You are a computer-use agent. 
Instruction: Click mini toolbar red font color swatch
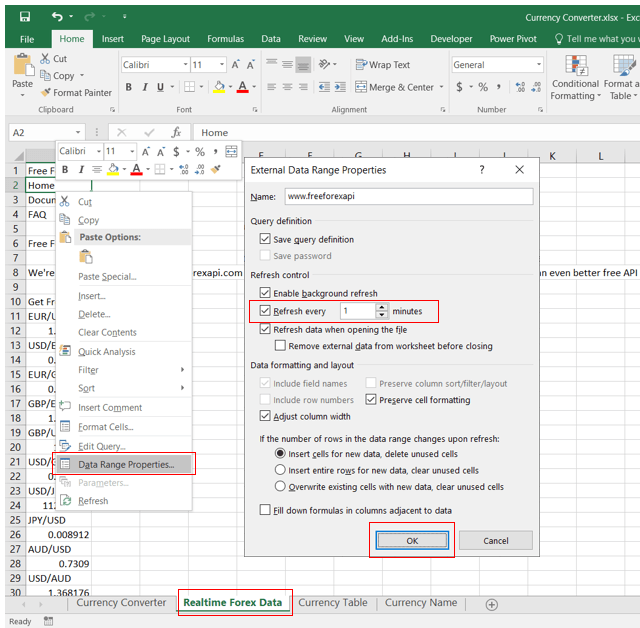coord(136,169)
